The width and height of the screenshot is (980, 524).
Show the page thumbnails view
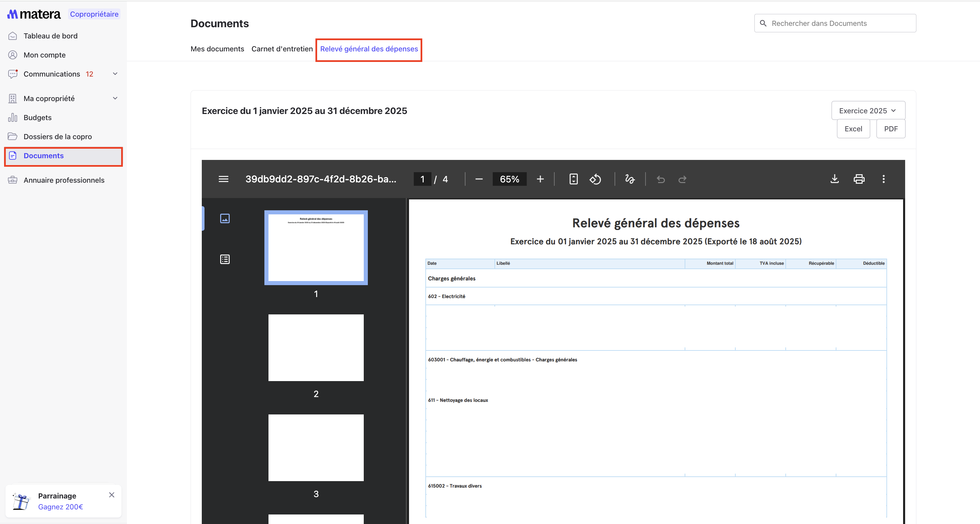[225, 218]
